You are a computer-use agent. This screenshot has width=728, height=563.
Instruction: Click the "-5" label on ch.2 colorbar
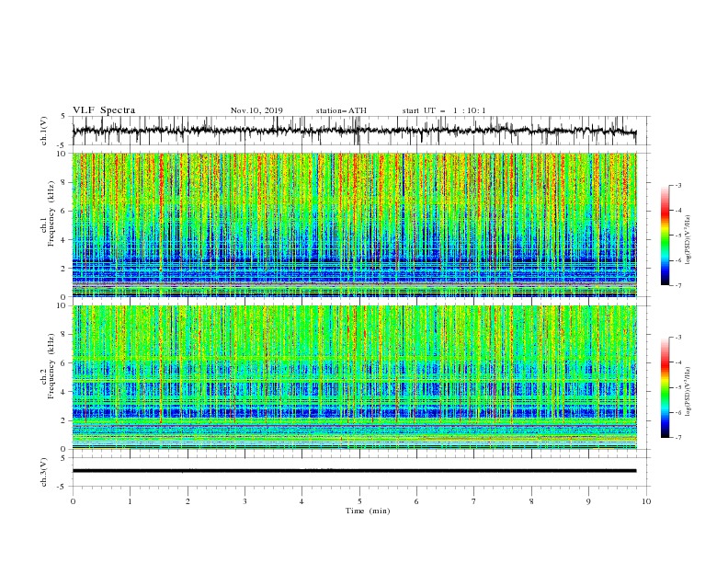pyautogui.click(x=677, y=387)
